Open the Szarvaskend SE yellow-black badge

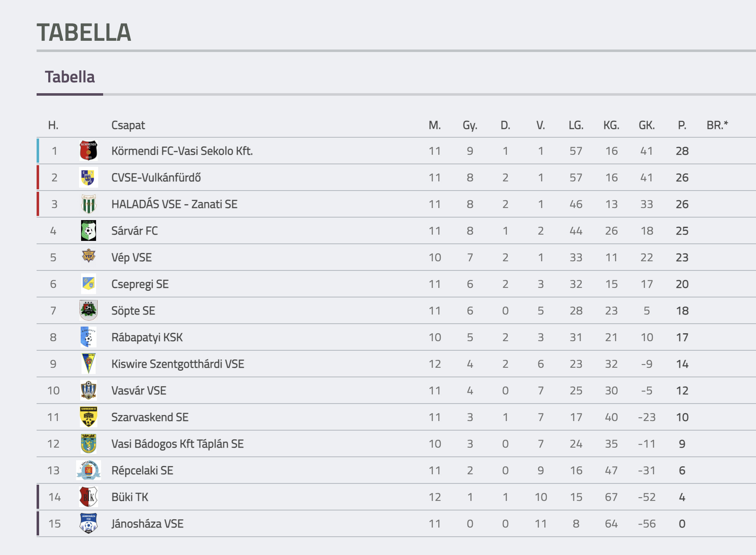[88, 417]
